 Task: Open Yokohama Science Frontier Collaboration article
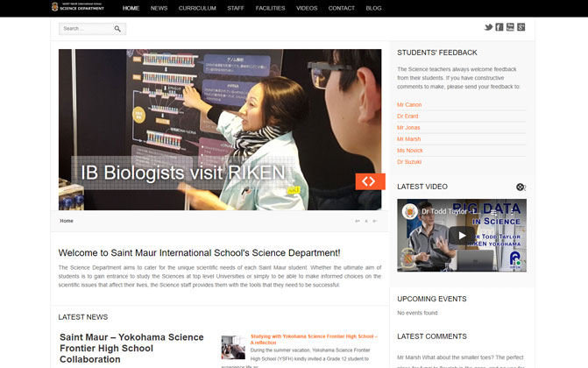(x=131, y=348)
